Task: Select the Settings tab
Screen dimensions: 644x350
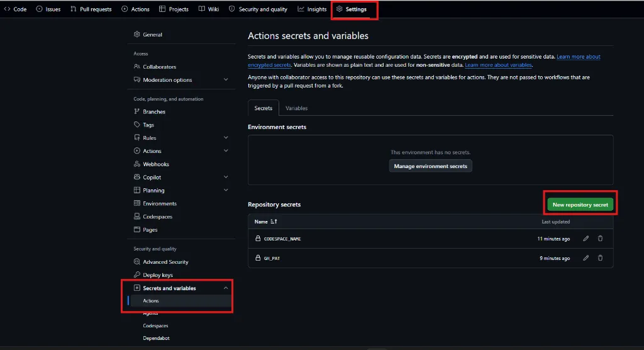Action: pos(352,9)
